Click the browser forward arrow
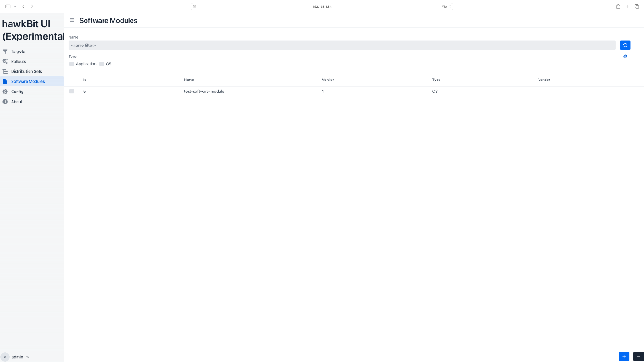This screenshot has width=644, height=362. click(32, 6)
